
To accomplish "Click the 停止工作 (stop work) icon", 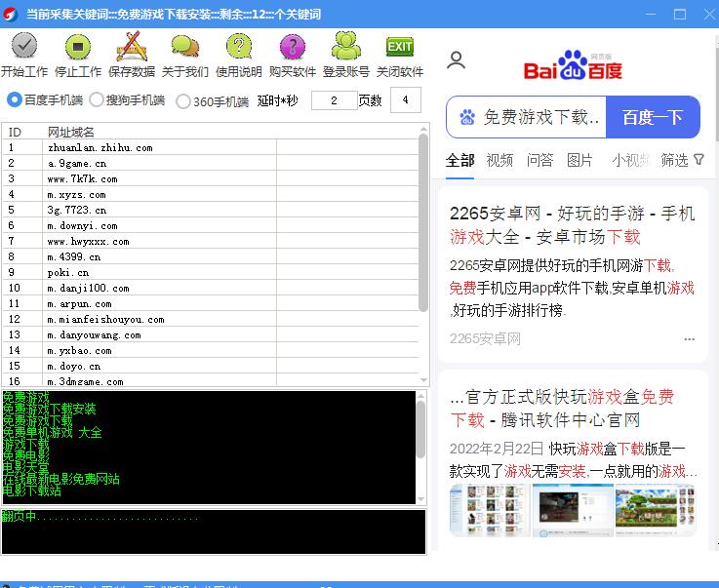I will (78, 47).
